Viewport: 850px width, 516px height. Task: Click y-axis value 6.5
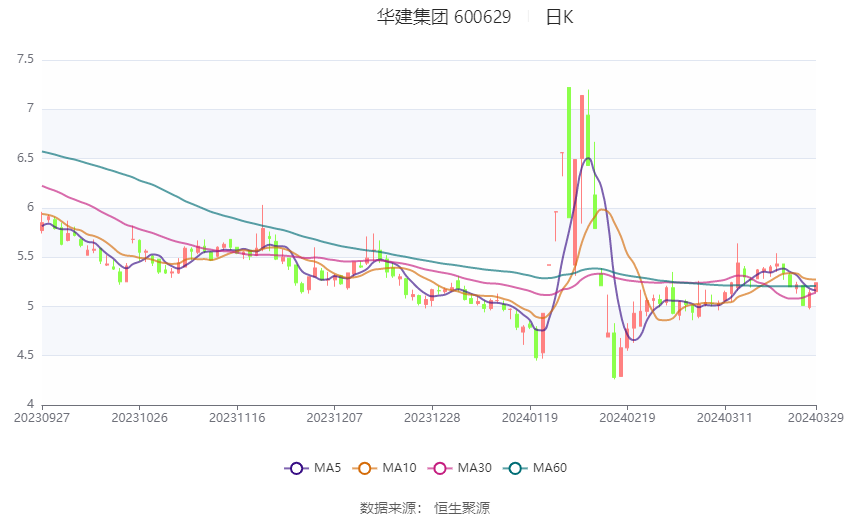pos(25,158)
